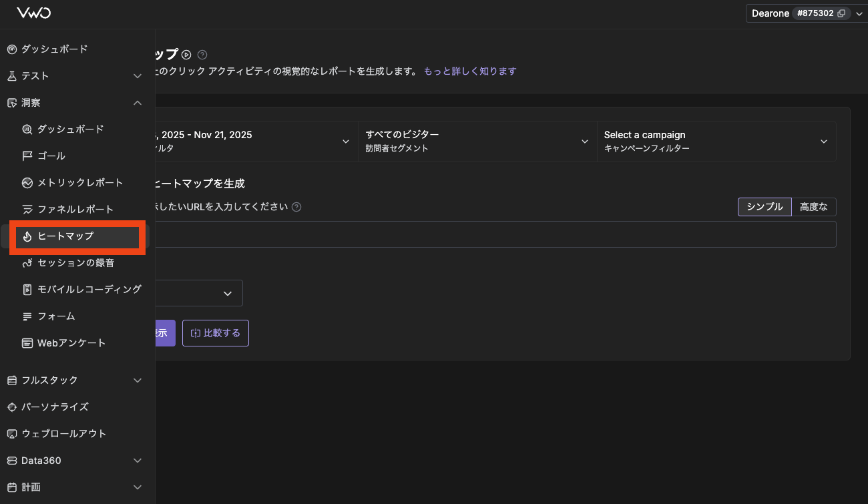
Task: Copy the account ID #875302
Action: tap(841, 13)
